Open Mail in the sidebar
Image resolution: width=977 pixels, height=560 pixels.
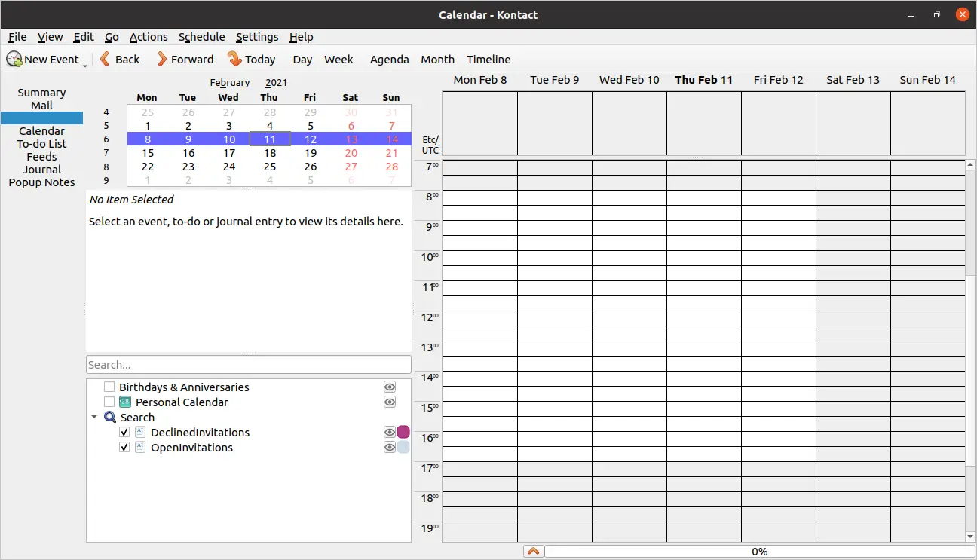click(41, 106)
